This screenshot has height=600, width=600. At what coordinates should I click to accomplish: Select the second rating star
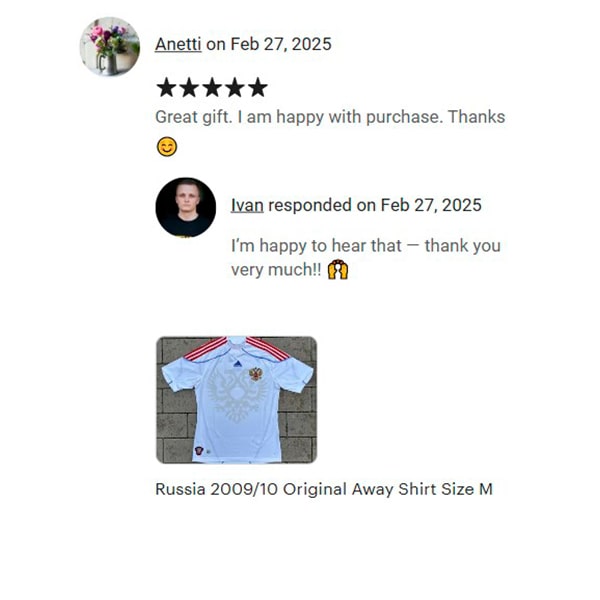(189, 87)
